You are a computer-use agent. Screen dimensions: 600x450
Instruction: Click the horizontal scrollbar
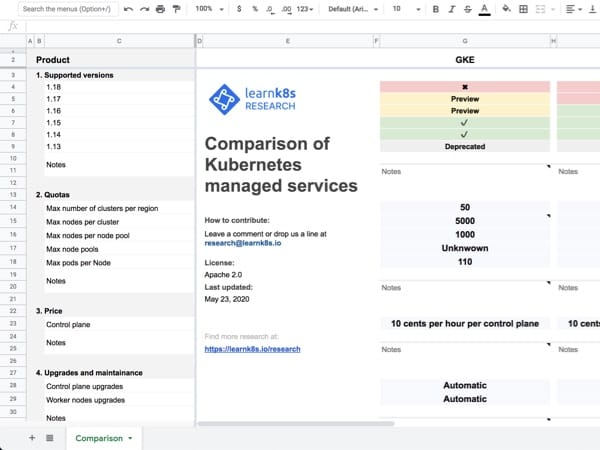tap(296, 424)
